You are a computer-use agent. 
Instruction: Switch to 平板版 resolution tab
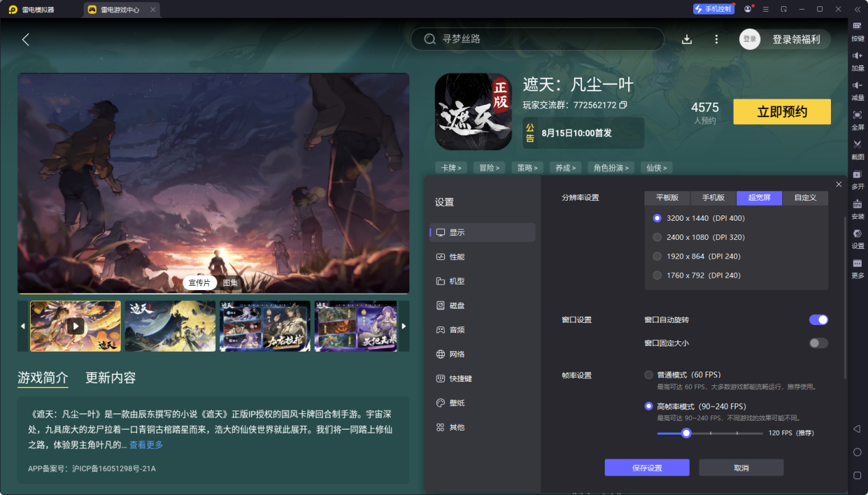[667, 197]
